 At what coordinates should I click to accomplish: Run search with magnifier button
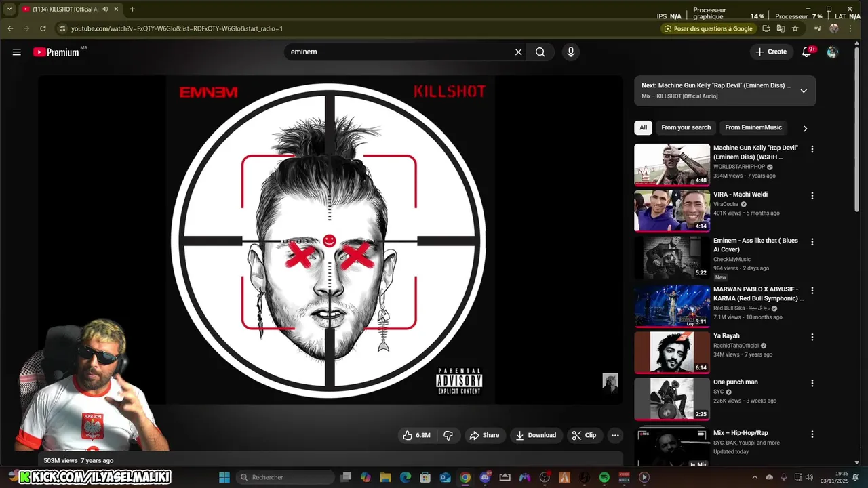pos(540,52)
